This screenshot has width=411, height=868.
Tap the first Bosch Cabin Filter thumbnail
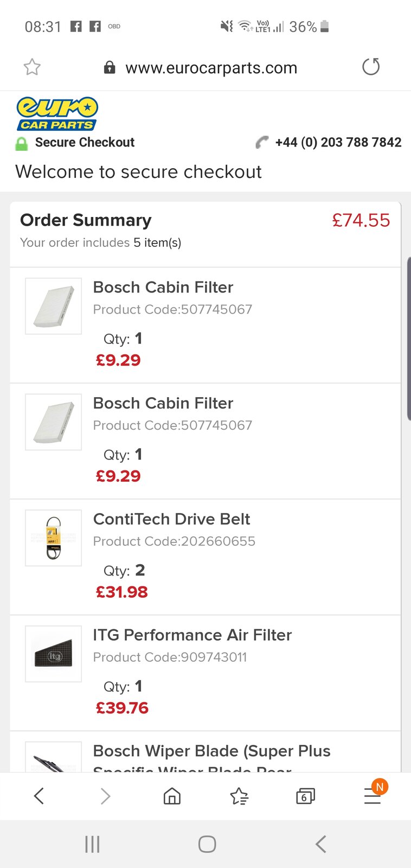[x=53, y=306]
